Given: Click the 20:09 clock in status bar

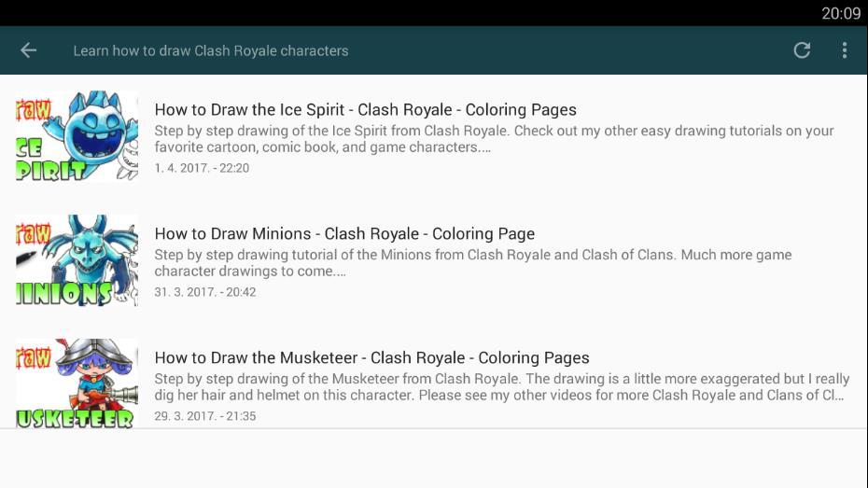Looking at the screenshot, I should [x=840, y=13].
